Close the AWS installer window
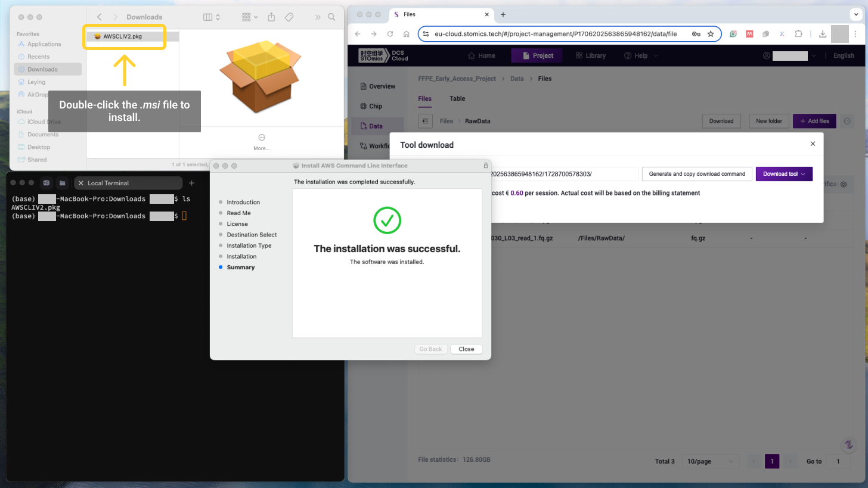The image size is (868, 488). (466, 349)
